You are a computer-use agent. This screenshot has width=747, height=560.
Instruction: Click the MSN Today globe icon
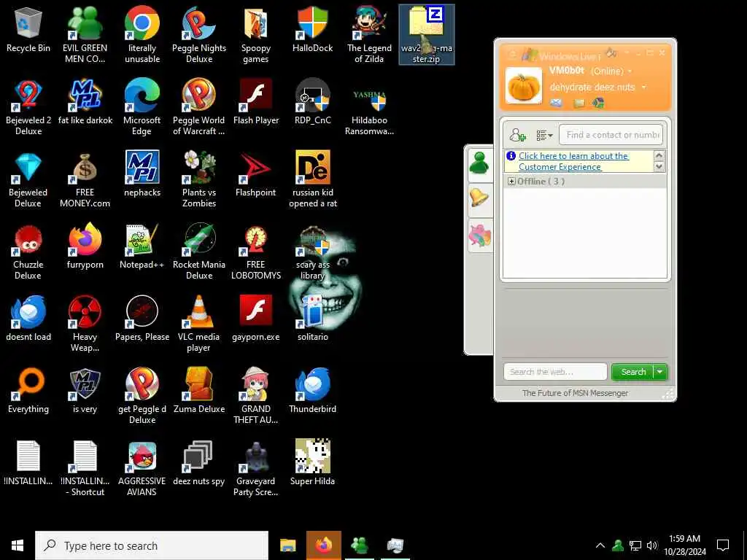(x=599, y=102)
